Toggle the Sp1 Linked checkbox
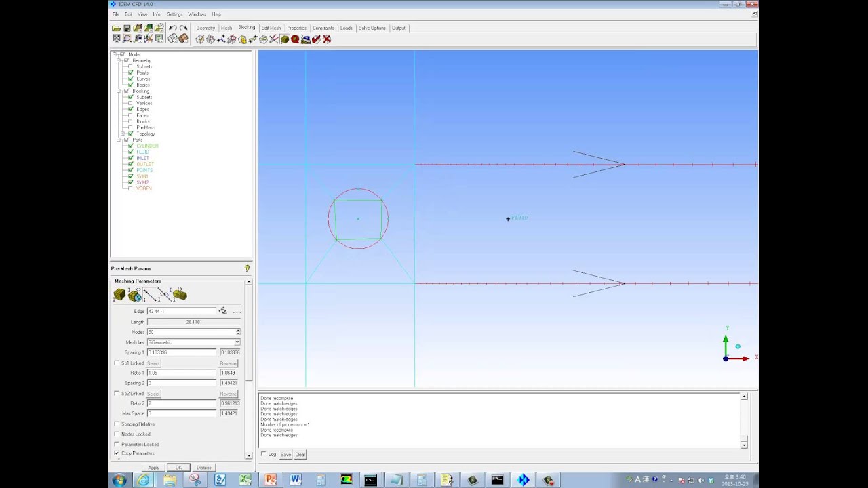The image size is (868, 488). point(117,363)
